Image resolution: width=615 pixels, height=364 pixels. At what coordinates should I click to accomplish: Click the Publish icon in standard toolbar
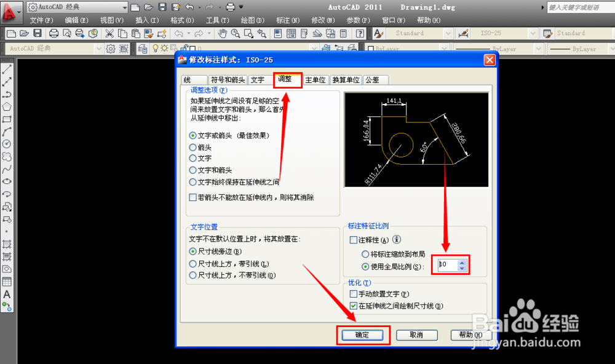click(79, 34)
